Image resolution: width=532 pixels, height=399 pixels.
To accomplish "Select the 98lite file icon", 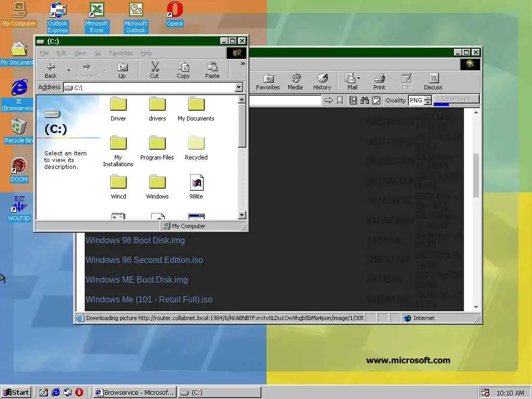I will click(196, 187).
